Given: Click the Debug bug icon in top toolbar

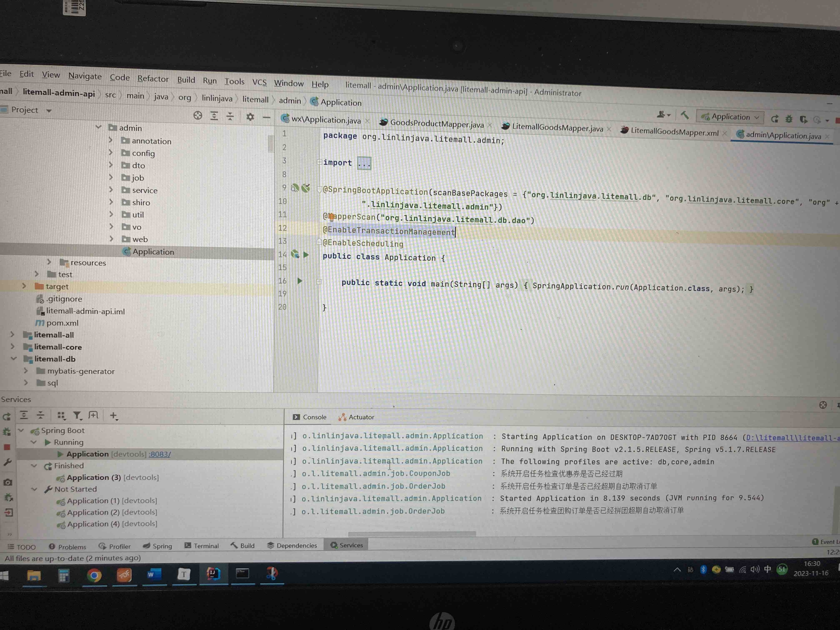Looking at the screenshot, I should pyautogui.click(x=789, y=119).
